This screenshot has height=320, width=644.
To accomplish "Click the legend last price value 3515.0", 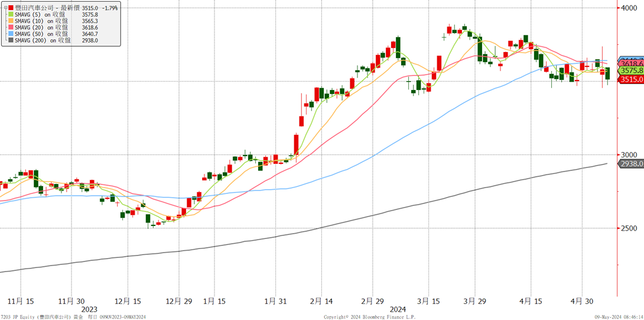I will coord(90,8).
